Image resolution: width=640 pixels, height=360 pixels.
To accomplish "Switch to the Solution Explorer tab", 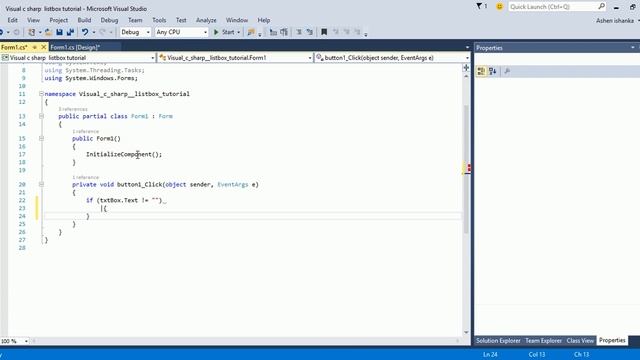I will tap(498, 340).
